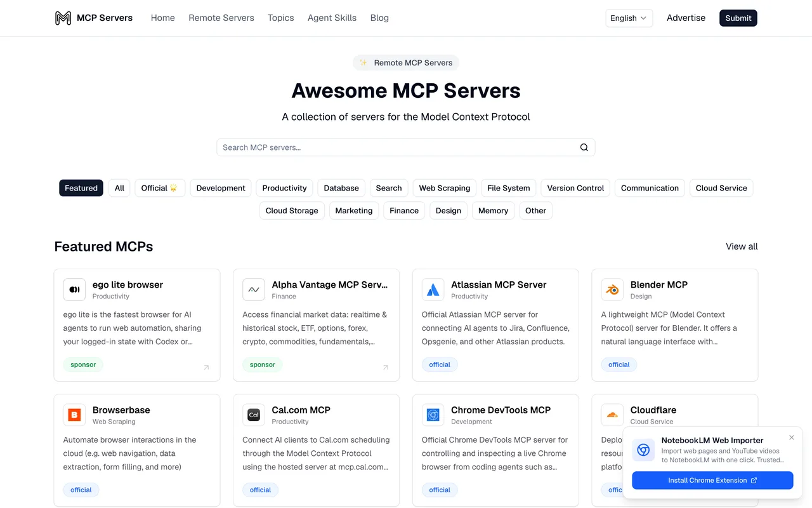
Task: Filter by Database category
Action: pyautogui.click(x=341, y=188)
